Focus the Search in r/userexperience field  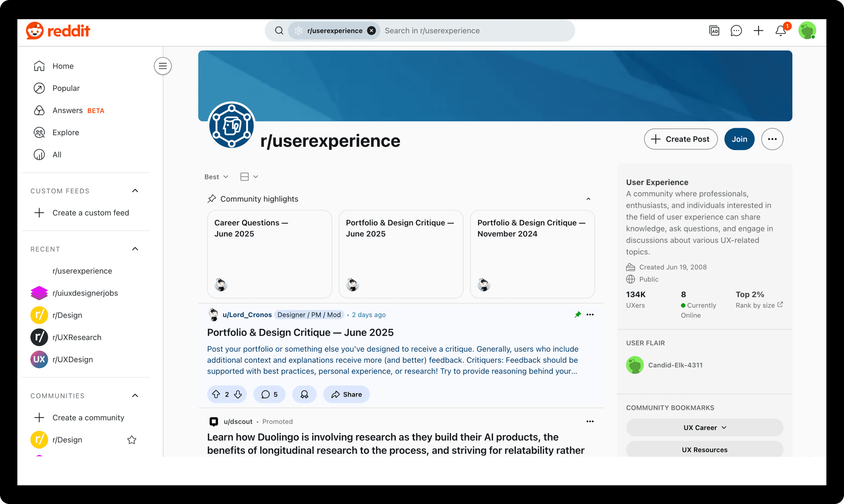476,31
